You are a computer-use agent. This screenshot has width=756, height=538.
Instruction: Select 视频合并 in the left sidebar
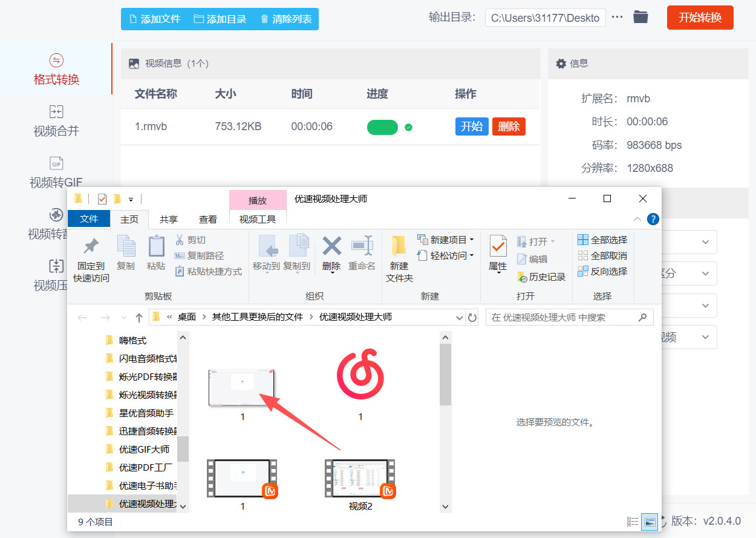pyautogui.click(x=56, y=121)
